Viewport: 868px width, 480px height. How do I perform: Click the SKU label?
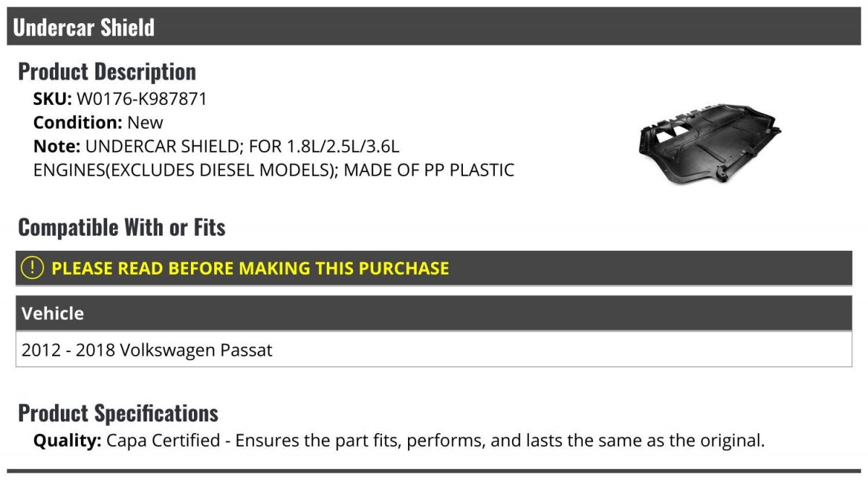click(x=53, y=99)
